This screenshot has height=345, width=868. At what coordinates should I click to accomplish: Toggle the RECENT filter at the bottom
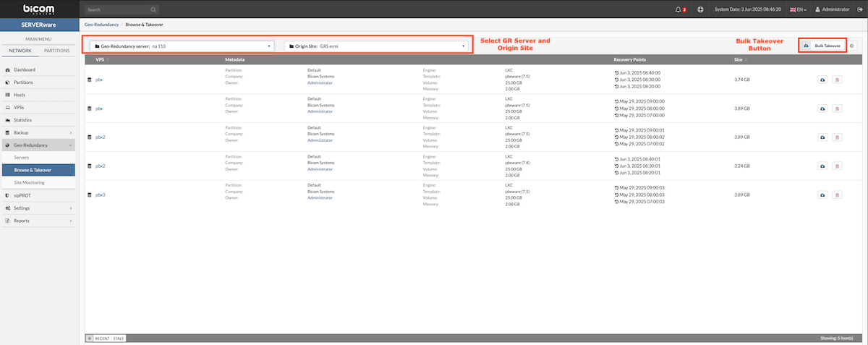coord(102,338)
